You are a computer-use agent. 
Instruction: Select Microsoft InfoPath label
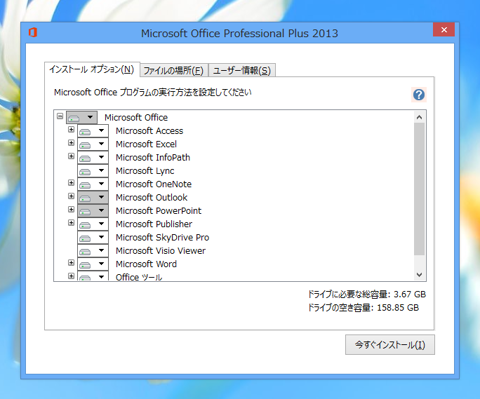[153, 157]
